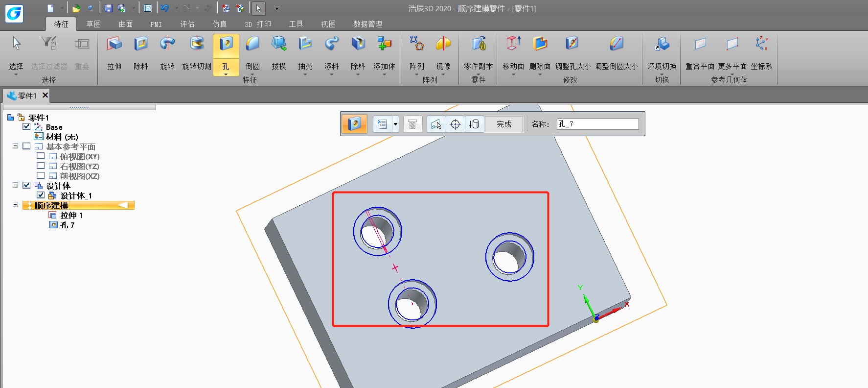Open the PMI ribbon tab
Screen dimensions: 868x388
pos(156,24)
